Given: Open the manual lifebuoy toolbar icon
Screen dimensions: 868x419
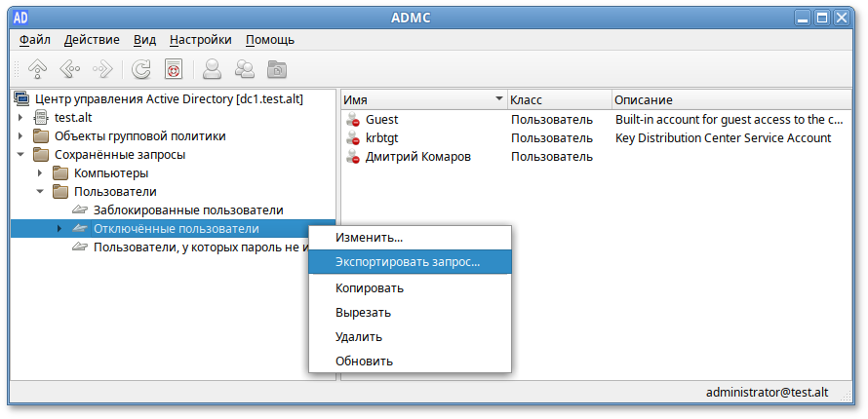Looking at the screenshot, I should click(174, 69).
